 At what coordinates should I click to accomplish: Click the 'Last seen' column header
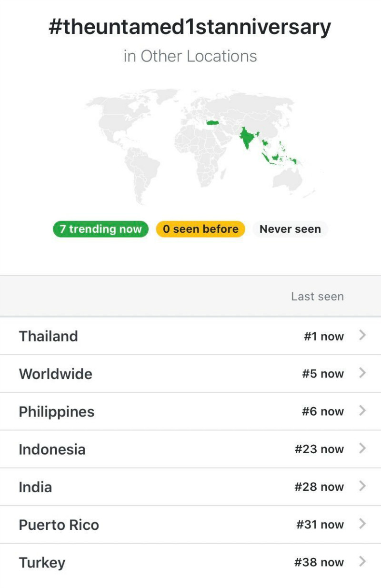(317, 296)
